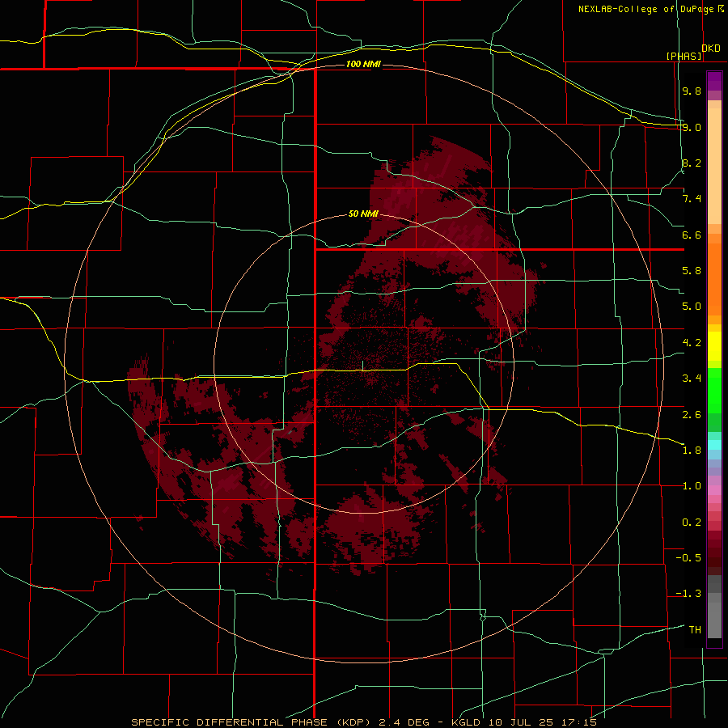Image resolution: width=728 pixels, height=728 pixels.
Task: Click the 10 JUL 25 17:15 timestamp
Action: 542,722
